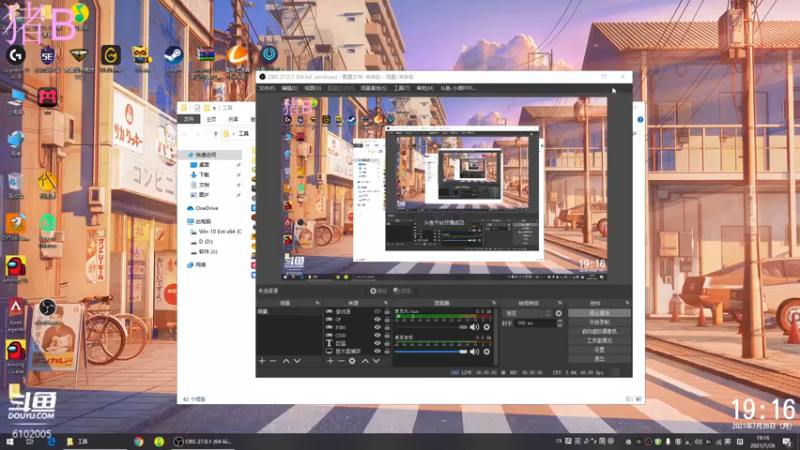800x450 pixels.
Task: Toggle lock on CF source
Action: [x=387, y=319]
